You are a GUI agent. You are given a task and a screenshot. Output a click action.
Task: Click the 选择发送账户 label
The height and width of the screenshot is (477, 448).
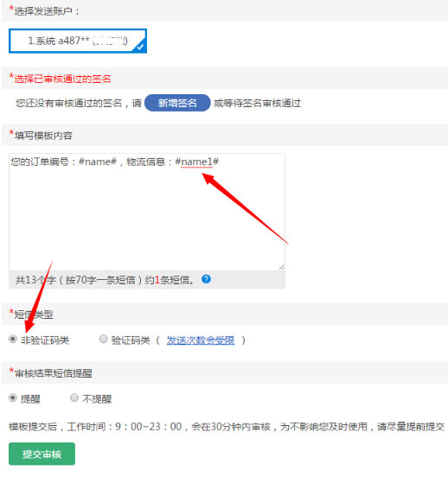(47, 11)
